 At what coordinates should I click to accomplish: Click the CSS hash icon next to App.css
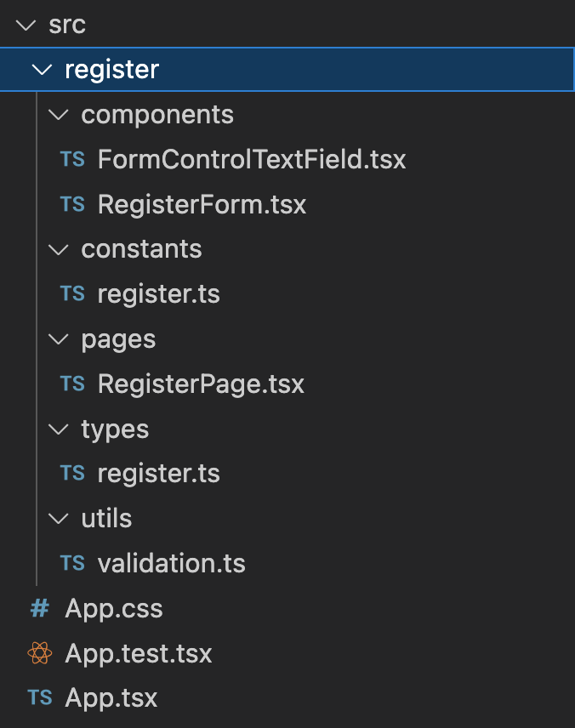point(39,608)
